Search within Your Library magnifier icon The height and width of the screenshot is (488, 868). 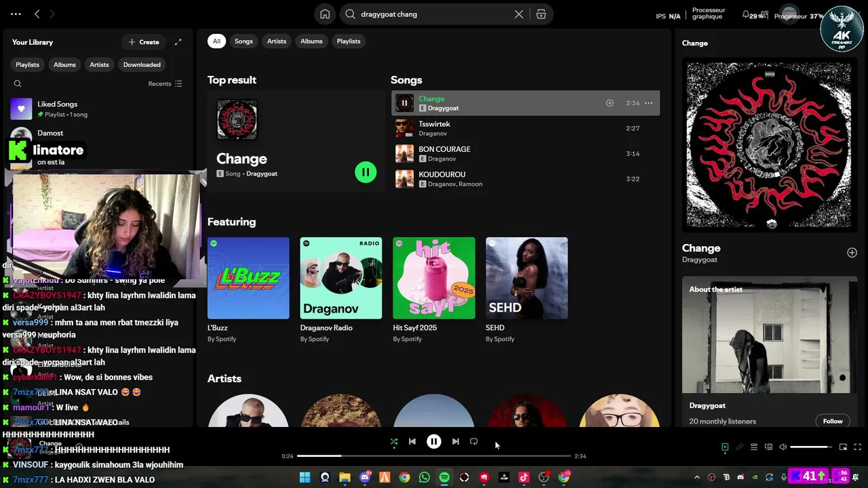click(18, 84)
